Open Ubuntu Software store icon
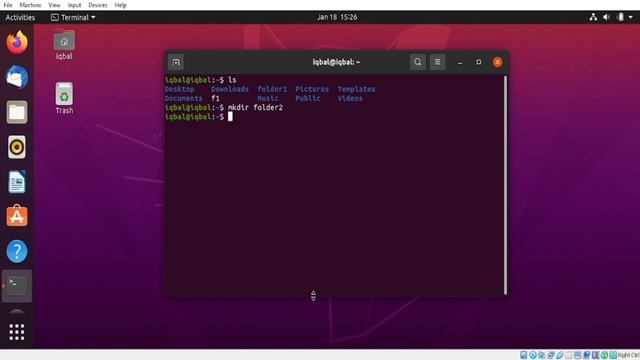This screenshot has height=360, width=640. point(17,216)
